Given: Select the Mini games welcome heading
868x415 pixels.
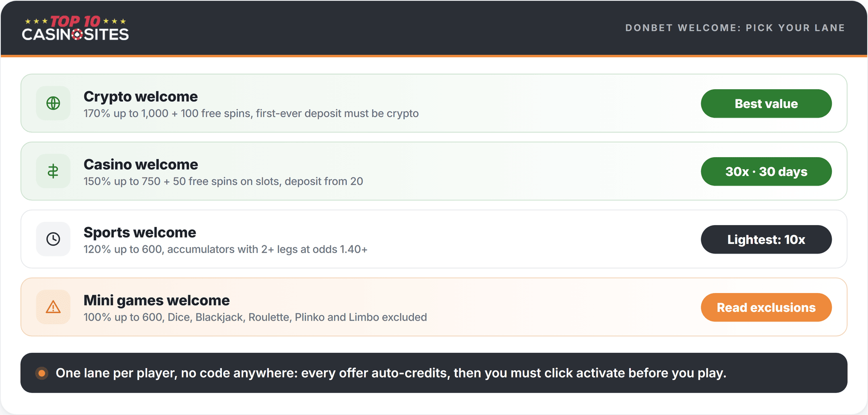Looking at the screenshot, I should [x=157, y=301].
